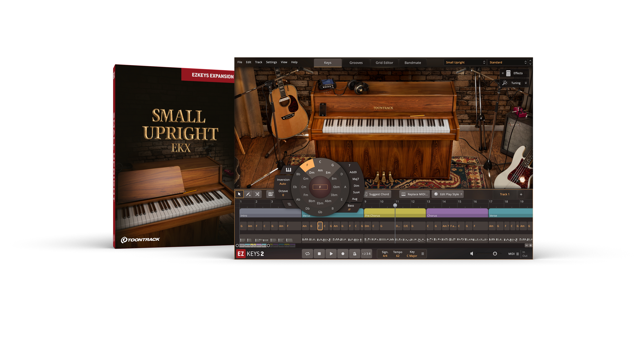Choose the 7 chord type
The height and width of the screenshot is (362, 644).
349,165
